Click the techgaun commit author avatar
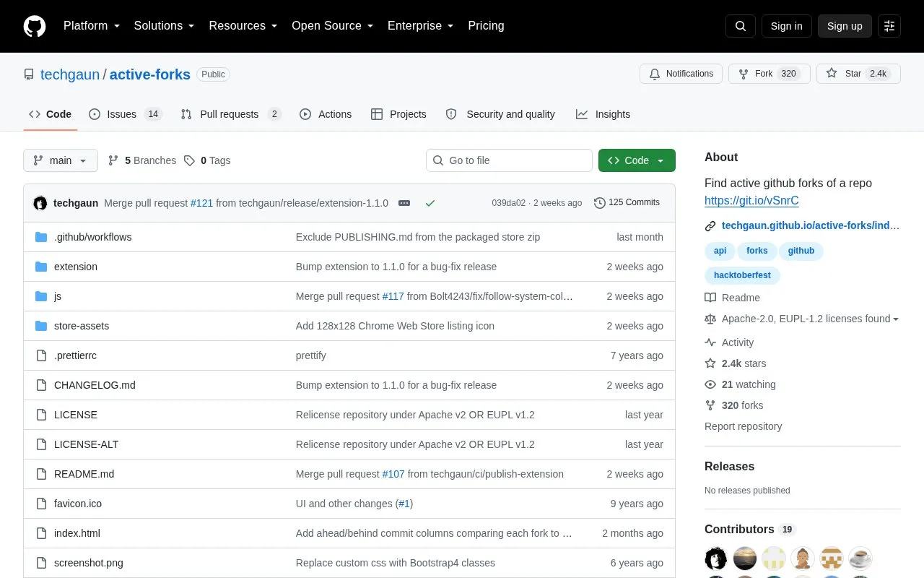The image size is (924, 578). (x=40, y=203)
